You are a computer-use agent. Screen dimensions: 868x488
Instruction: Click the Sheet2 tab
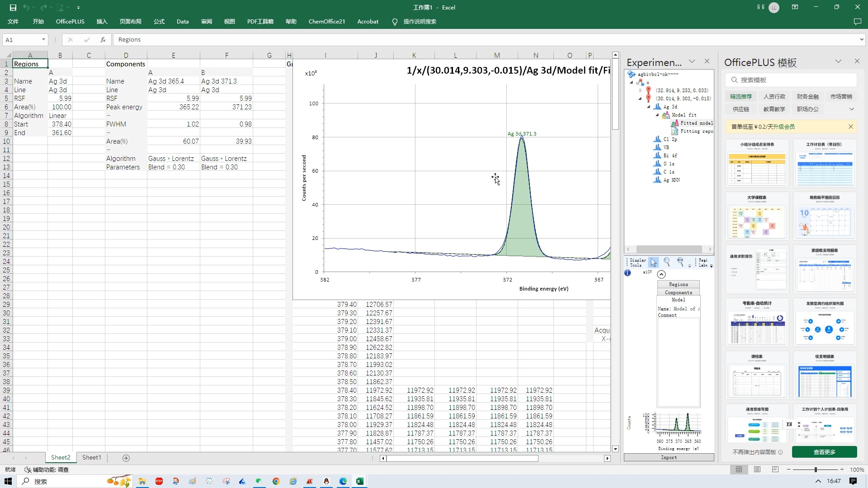(x=60, y=458)
